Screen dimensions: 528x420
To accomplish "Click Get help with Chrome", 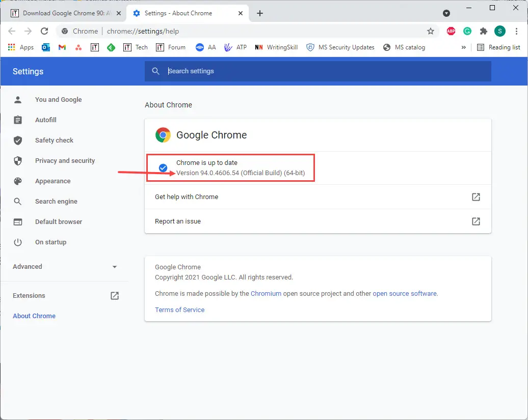I will 318,197.
